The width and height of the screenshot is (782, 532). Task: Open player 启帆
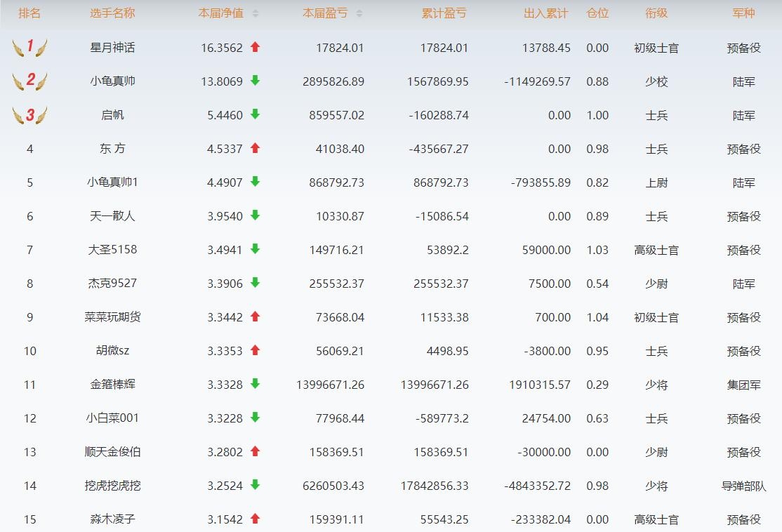pyautogui.click(x=112, y=114)
